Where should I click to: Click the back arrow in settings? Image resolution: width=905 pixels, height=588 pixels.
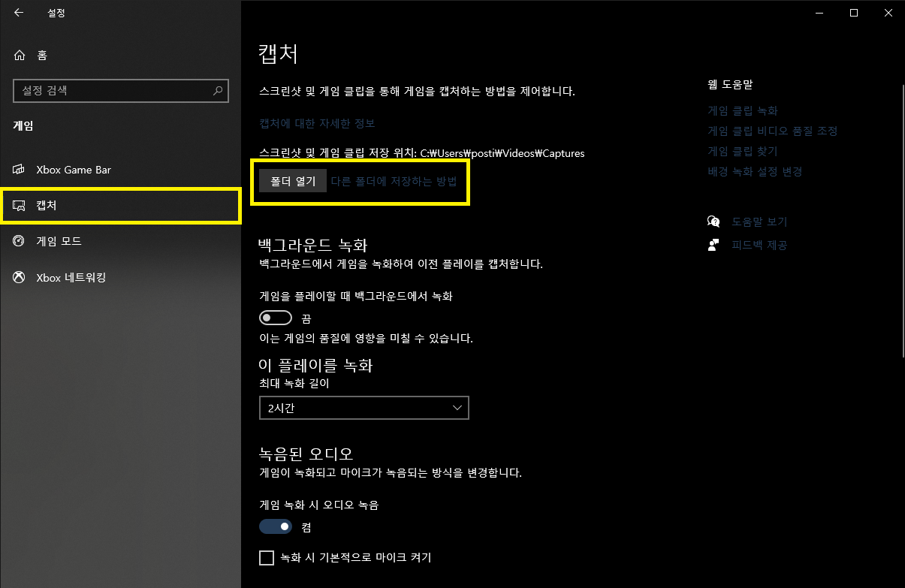pyautogui.click(x=18, y=12)
